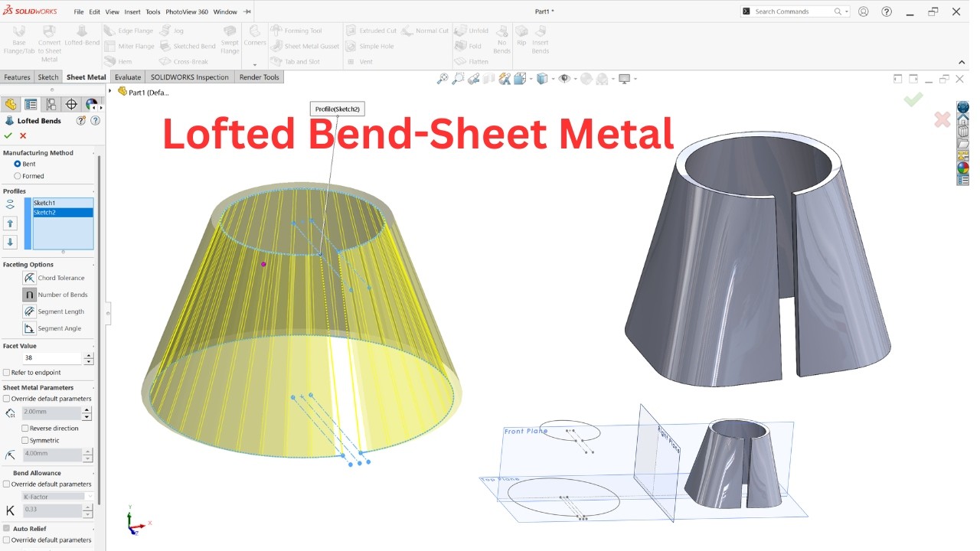980x551 pixels.
Task: Select Number of Bends faceting option
Action: coord(29,295)
